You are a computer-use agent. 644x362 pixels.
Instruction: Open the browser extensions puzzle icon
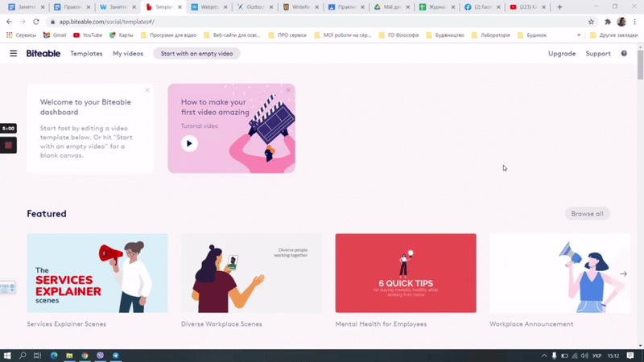pos(608,22)
